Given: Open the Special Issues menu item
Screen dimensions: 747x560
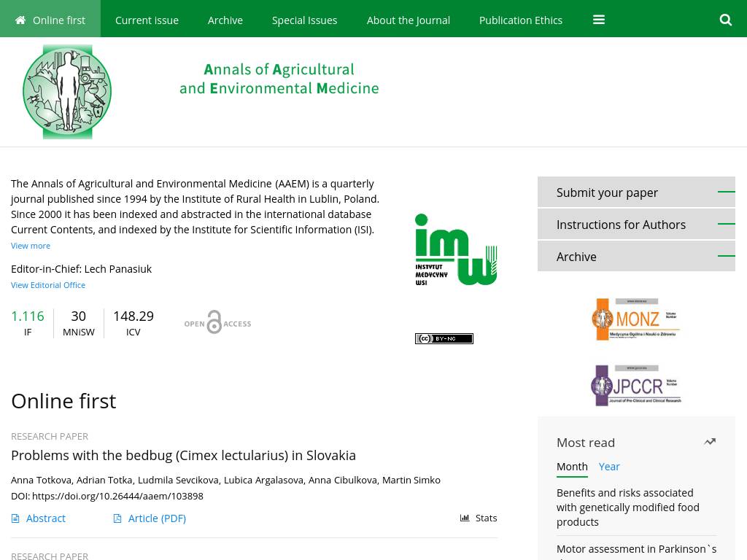Looking at the screenshot, I should pos(304,20).
